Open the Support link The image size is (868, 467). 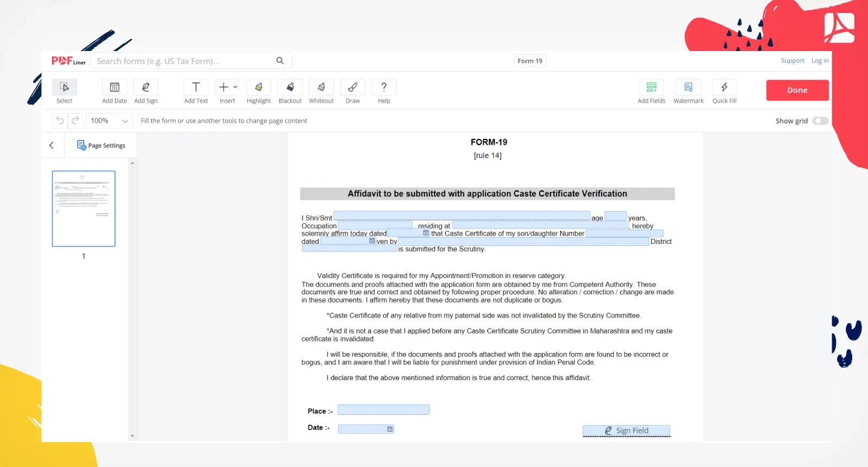point(793,61)
